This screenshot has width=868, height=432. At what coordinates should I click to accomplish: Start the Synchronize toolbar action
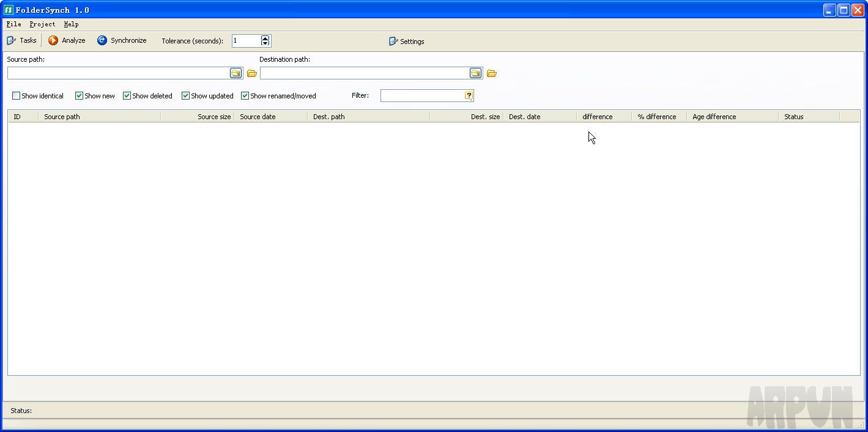click(x=102, y=40)
